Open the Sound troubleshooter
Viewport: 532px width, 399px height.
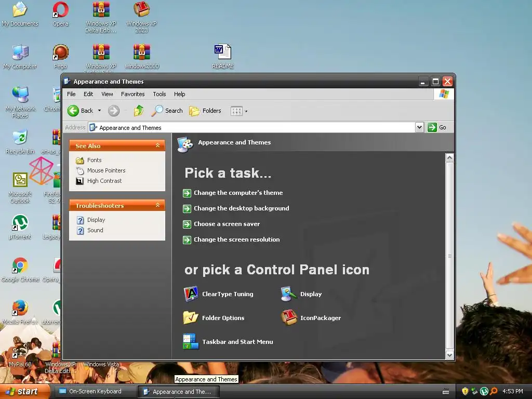(90, 230)
